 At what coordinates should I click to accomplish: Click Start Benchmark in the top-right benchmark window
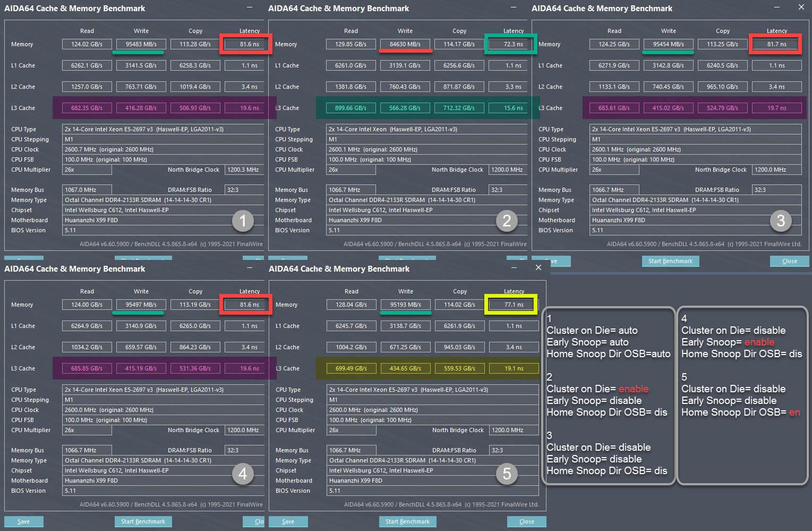[670, 261]
